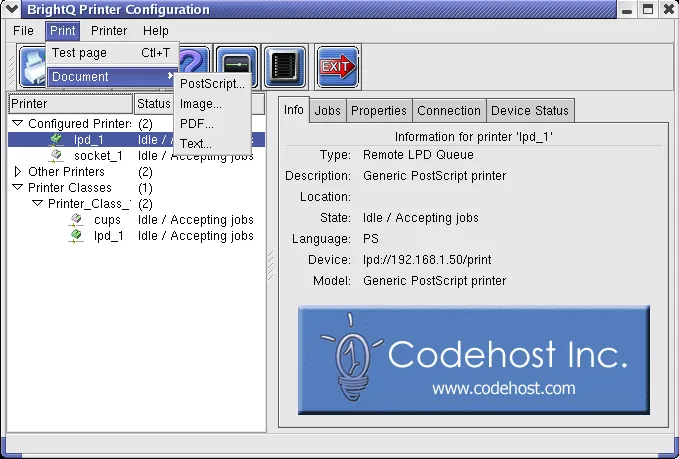The width and height of the screenshot is (679, 459).
Task: Click the Printer column header
Action: tap(71, 104)
